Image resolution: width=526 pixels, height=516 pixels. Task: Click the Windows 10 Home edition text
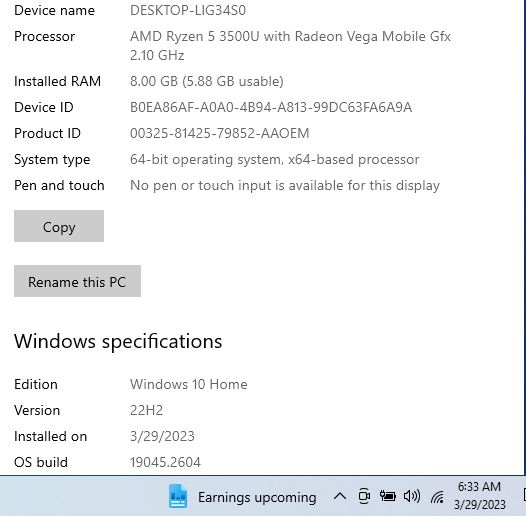189,384
